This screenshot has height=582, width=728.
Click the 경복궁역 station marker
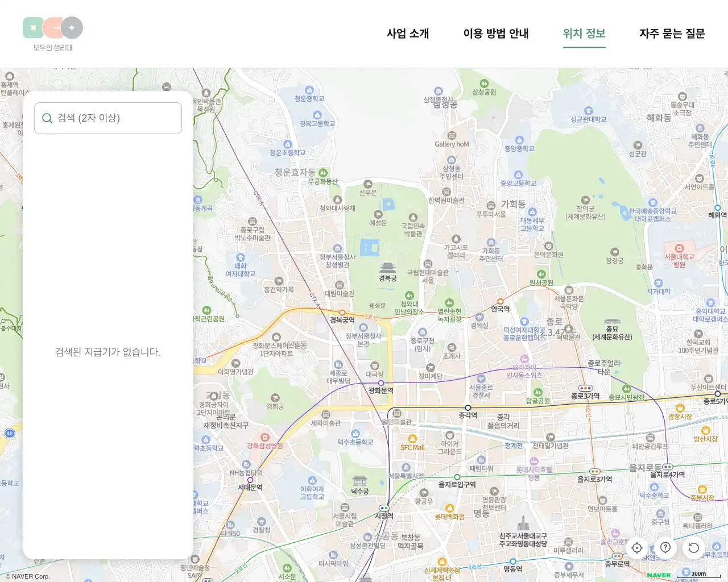coord(342,313)
